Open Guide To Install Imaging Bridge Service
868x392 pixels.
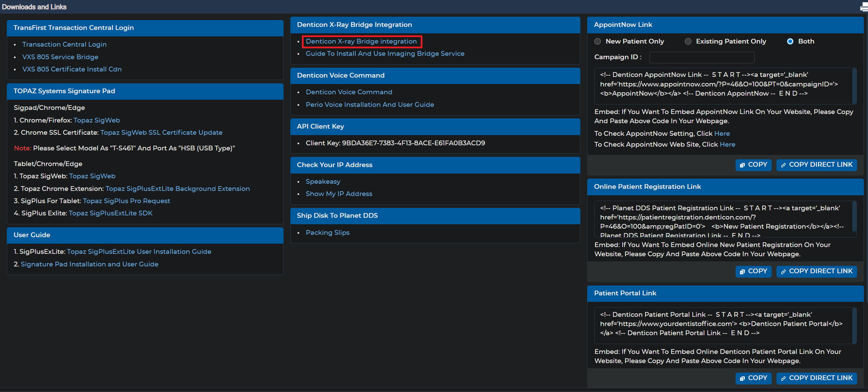click(385, 53)
